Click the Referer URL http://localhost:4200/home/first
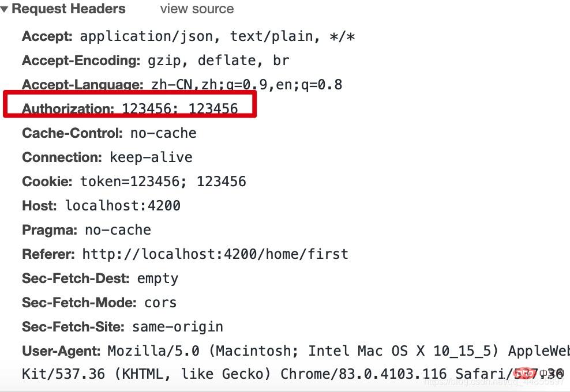This screenshot has height=392, width=570. point(215,254)
